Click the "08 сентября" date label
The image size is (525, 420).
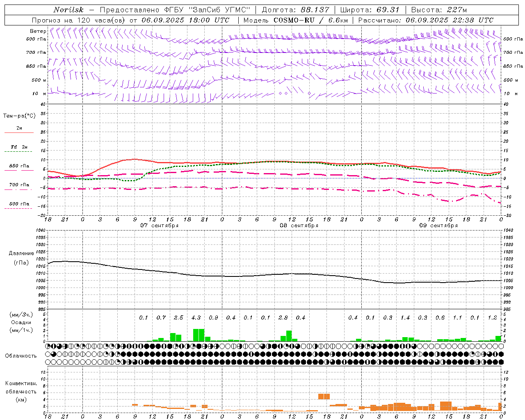coord(299,226)
